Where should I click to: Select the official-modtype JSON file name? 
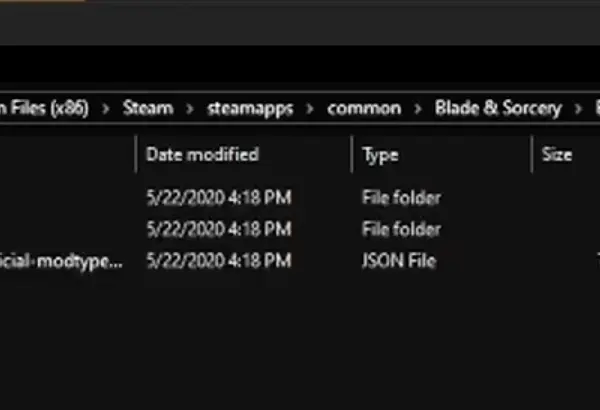pos(61,261)
